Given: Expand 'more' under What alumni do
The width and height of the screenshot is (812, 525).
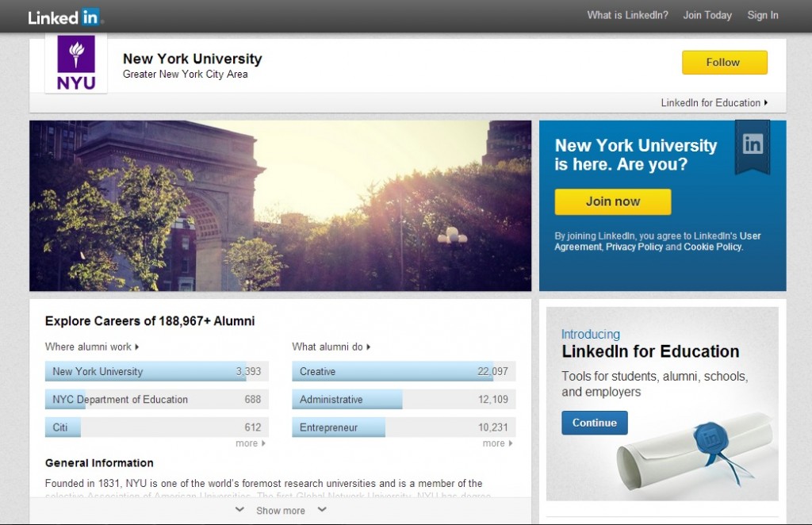Looking at the screenshot, I should pos(496,443).
